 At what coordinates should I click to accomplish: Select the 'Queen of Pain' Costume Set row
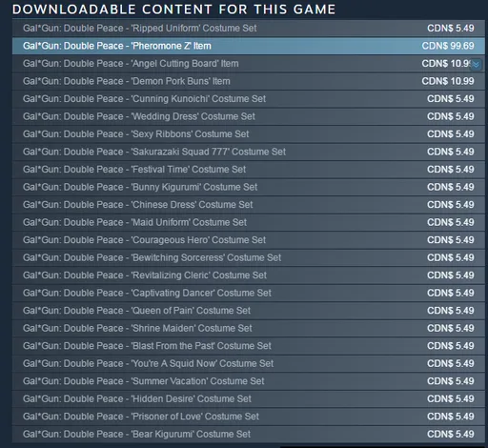click(249, 311)
